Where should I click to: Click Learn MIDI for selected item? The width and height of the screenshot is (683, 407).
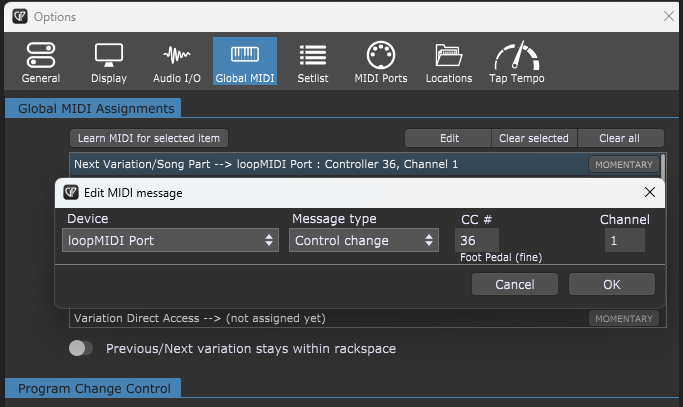150,138
